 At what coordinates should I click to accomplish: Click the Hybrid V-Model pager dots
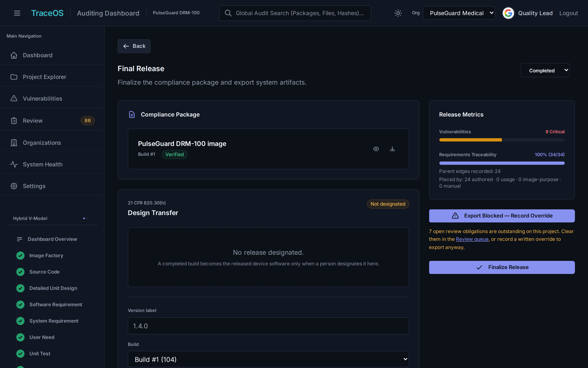[x=87, y=218]
